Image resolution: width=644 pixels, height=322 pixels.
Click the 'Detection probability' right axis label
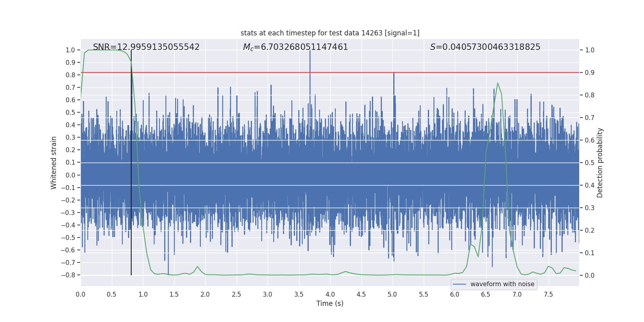(x=600, y=163)
